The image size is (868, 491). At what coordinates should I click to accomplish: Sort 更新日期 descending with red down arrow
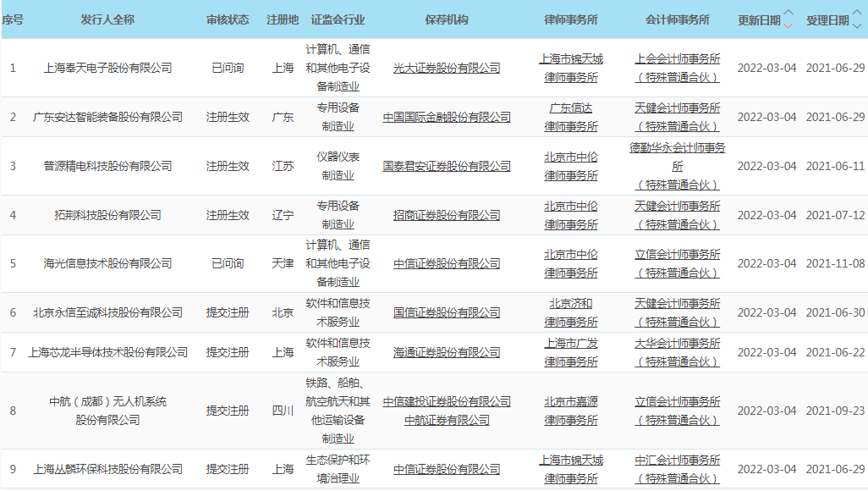[788, 25]
